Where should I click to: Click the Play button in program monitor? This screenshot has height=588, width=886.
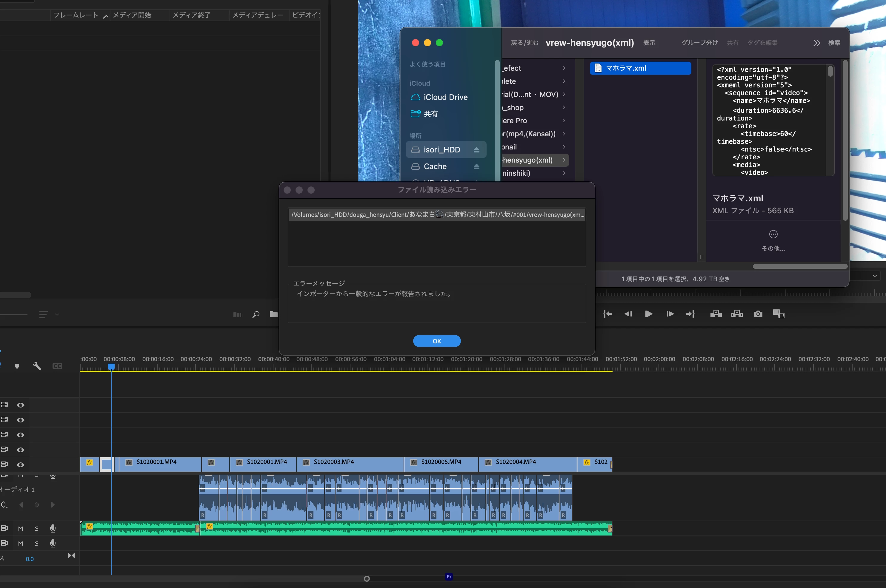click(x=648, y=314)
